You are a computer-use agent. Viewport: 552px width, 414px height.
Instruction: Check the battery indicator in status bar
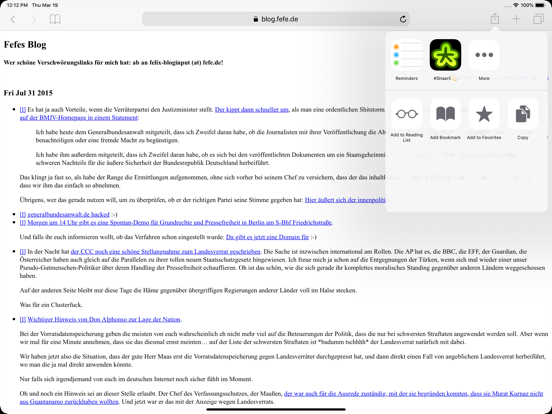tap(540, 5)
